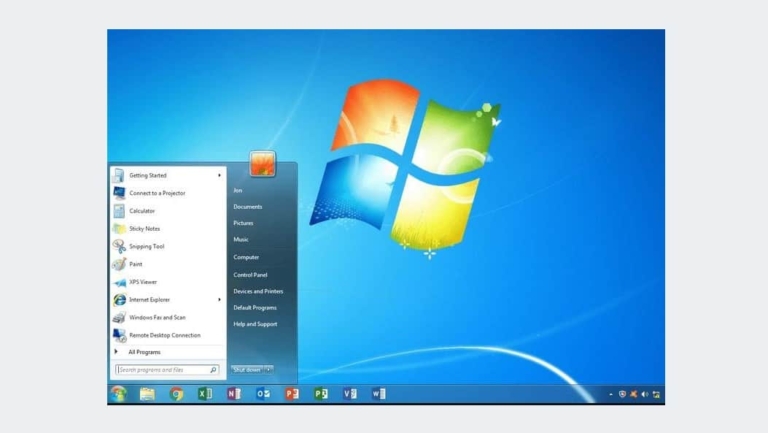Launch Visio from the taskbar

point(350,394)
